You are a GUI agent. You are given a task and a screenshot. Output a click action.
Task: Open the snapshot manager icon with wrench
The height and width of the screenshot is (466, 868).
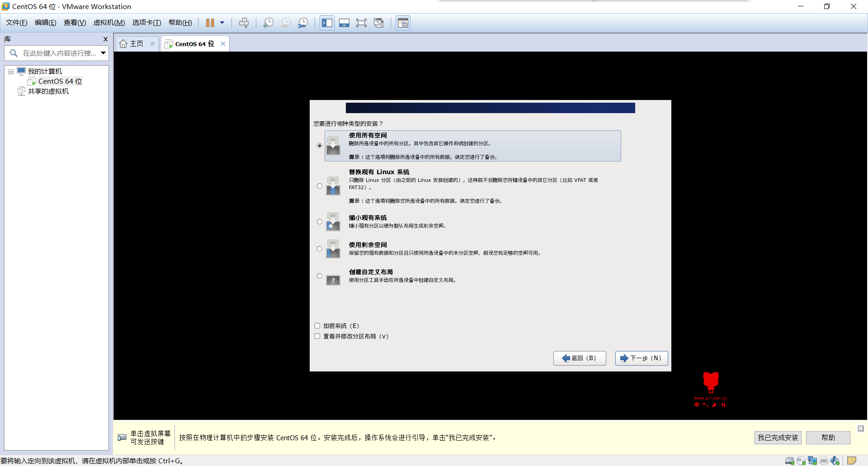tap(303, 23)
